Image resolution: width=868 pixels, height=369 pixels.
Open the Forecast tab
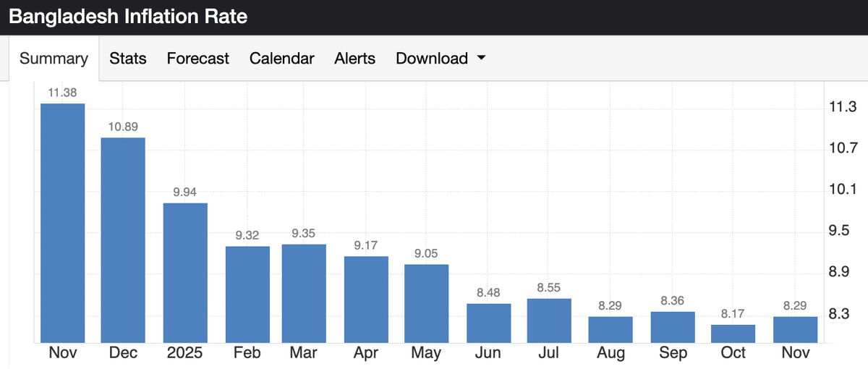[197, 59]
